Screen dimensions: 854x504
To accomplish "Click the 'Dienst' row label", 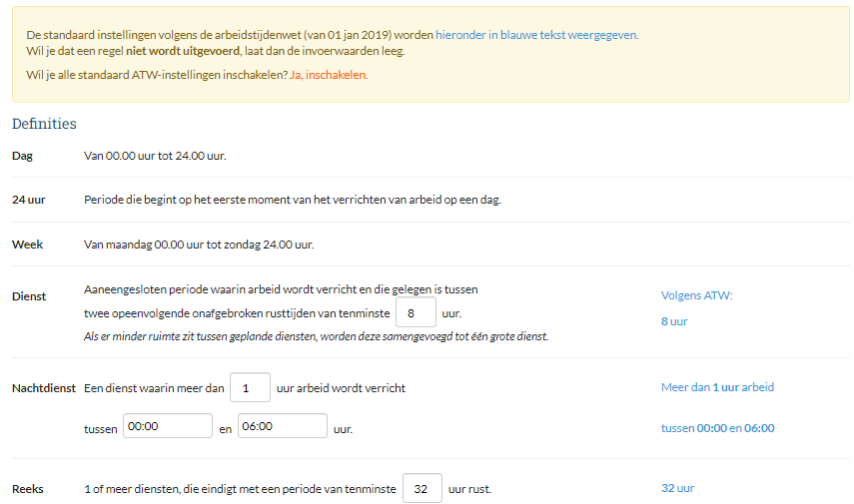I will point(29,296).
